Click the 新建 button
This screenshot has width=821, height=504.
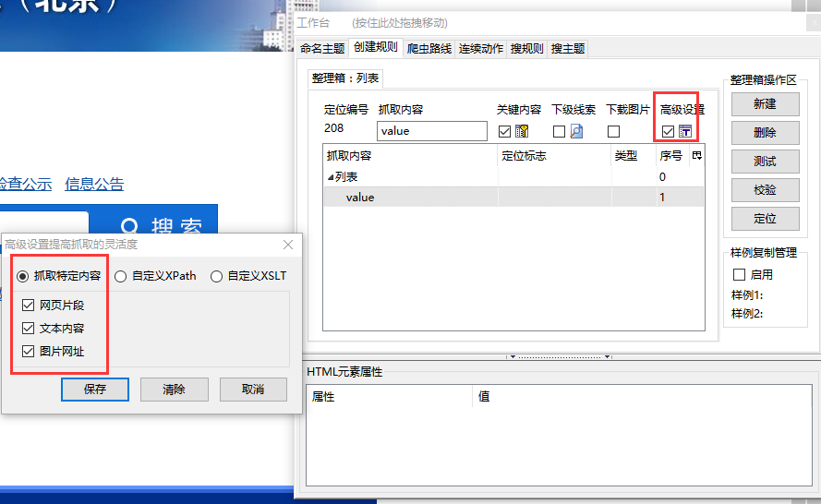click(x=765, y=104)
